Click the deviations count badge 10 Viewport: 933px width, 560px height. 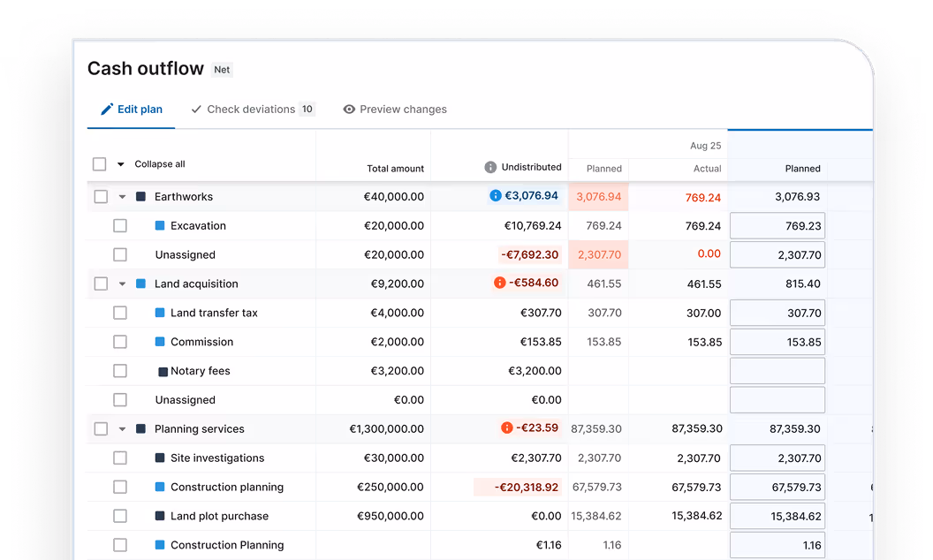(x=307, y=109)
